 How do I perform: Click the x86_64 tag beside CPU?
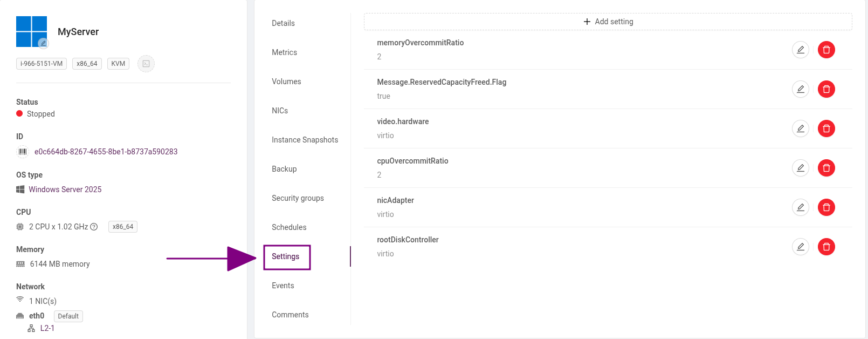point(123,227)
